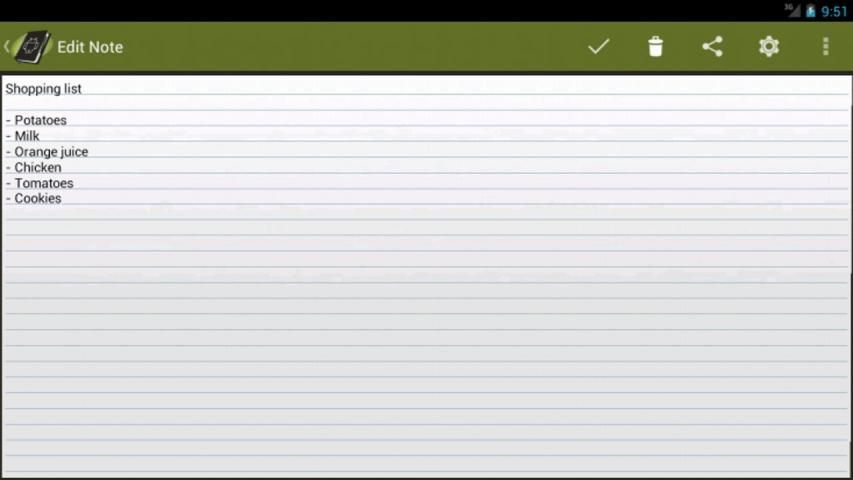Open settings with the gear icon

[769, 47]
